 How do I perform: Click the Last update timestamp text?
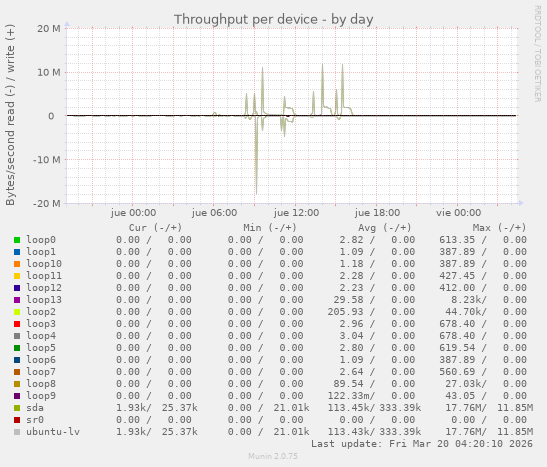click(422, 444)
